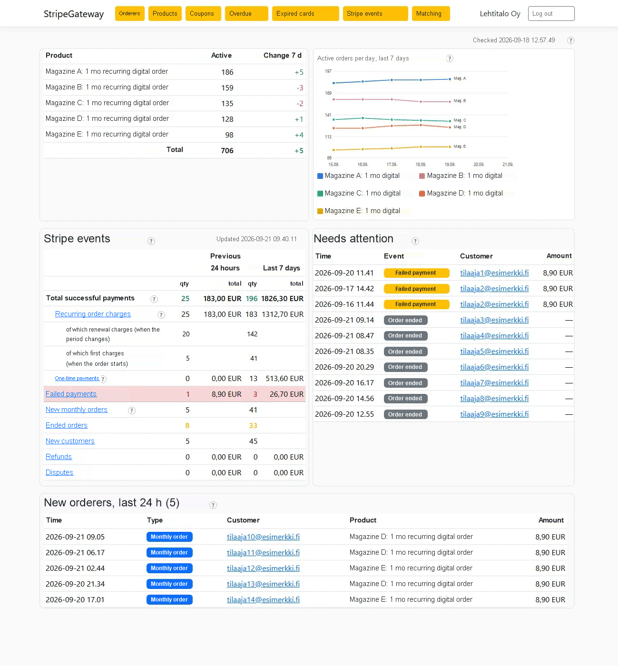Click help icon beside Checked timestamp
The width and height of the screenshot is (618, 666).
pyautogui.click(x=570, y=40)
